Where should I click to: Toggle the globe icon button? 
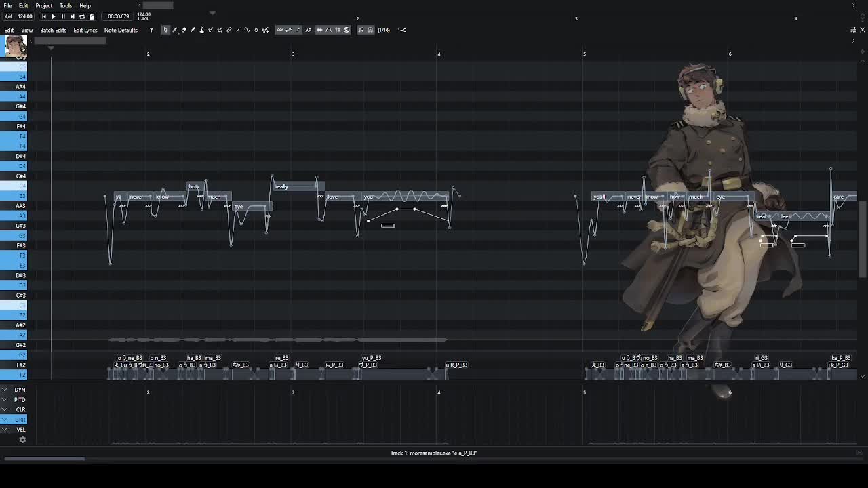pyautogui.click(x=347, y=30)
